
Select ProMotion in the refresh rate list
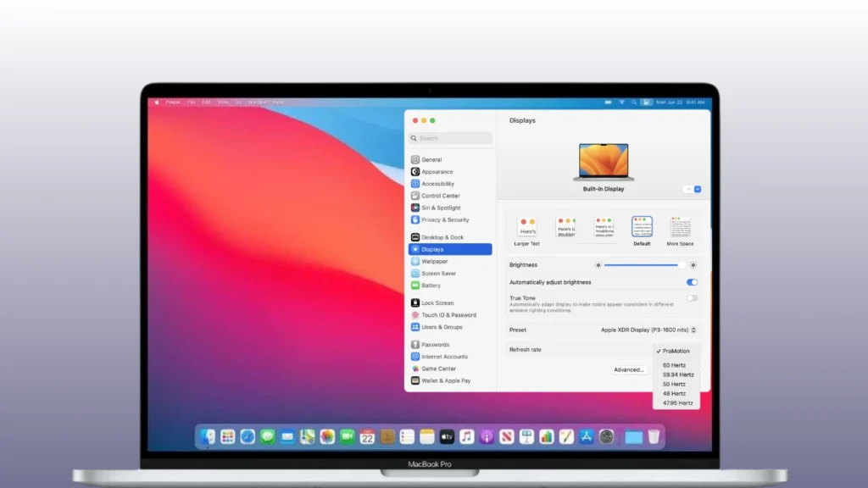(x=676, y=351)
